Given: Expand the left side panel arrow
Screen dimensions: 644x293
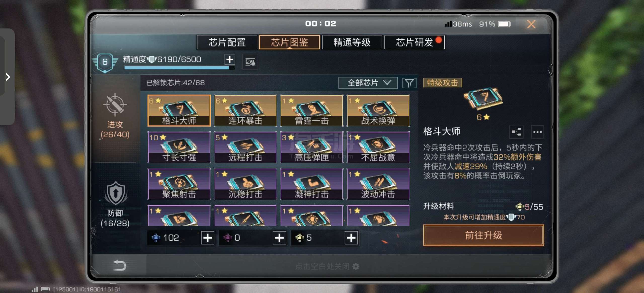Looking at the screenshot, I should (8, 77).
